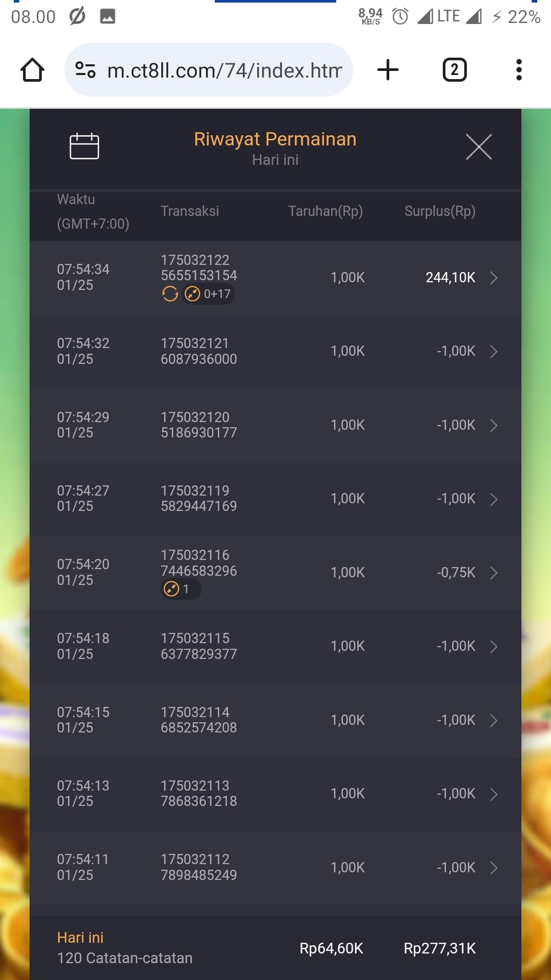Expand details for the -0,75K surplus row
The height and width of the screenshot is (980, 551).
(x=493, y=573)
